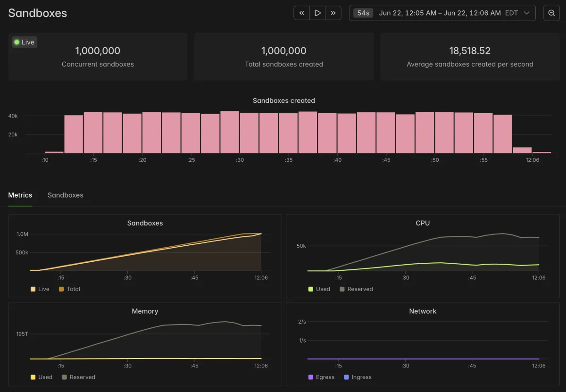Click the Concurrent sandboxes stat card
566x392 pixels.
coord(98,57)
